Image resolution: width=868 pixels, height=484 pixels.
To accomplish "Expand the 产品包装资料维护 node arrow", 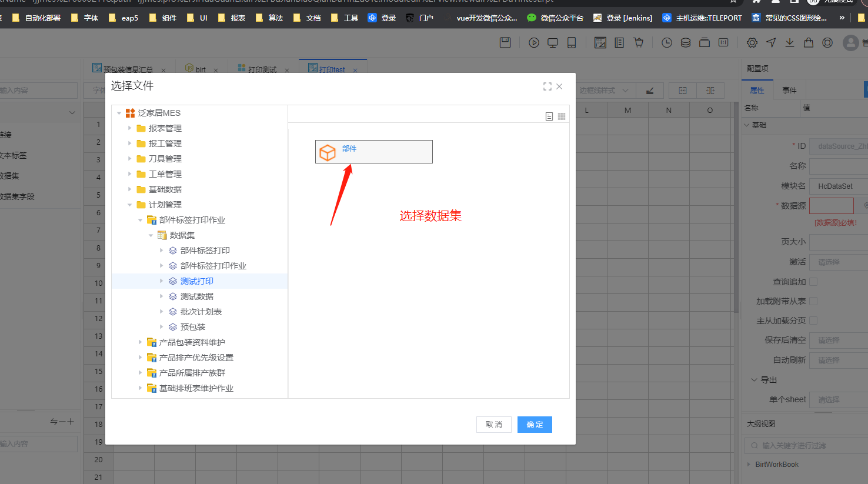I will [141, 342].
